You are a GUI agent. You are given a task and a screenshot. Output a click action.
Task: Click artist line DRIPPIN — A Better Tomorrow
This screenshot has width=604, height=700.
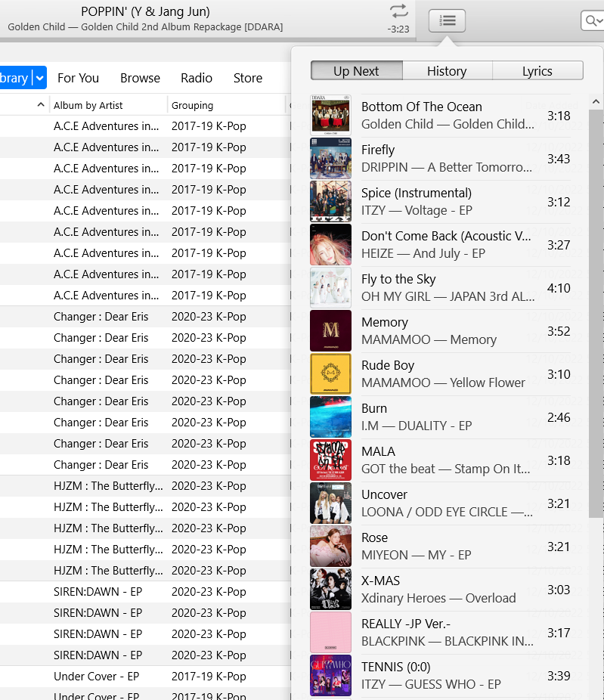click(x=447, y=167)
